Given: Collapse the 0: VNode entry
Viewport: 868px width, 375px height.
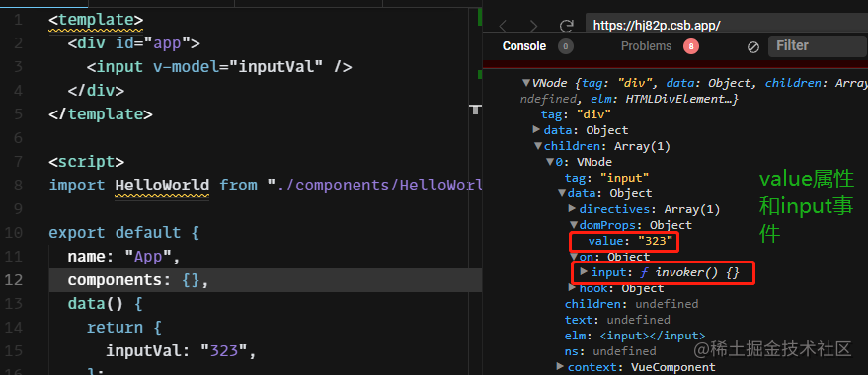Looking at the screenshot, I should point(550,162).
